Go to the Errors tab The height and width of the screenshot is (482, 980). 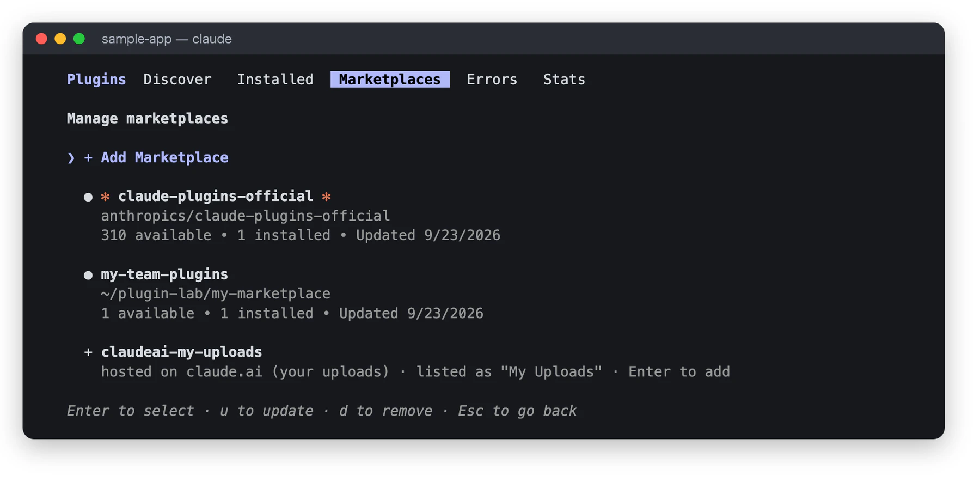pos(492,80)
